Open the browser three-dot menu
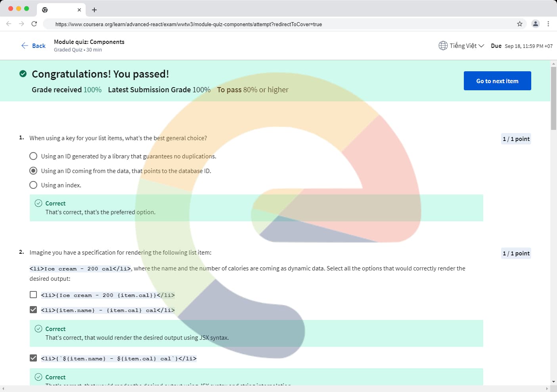Image resolution: width=557 pixels, height=392 pixels. pyautogui.click(x=548, y=24)
